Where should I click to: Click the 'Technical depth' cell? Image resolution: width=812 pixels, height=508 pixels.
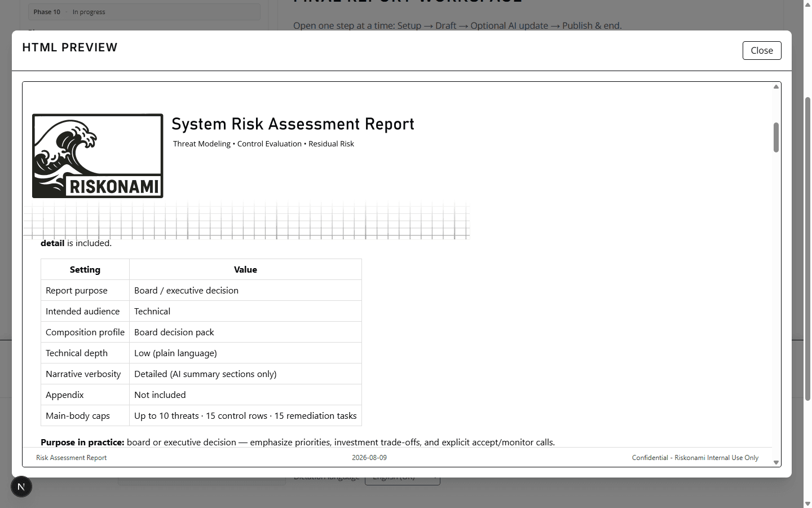pos(85,353)
